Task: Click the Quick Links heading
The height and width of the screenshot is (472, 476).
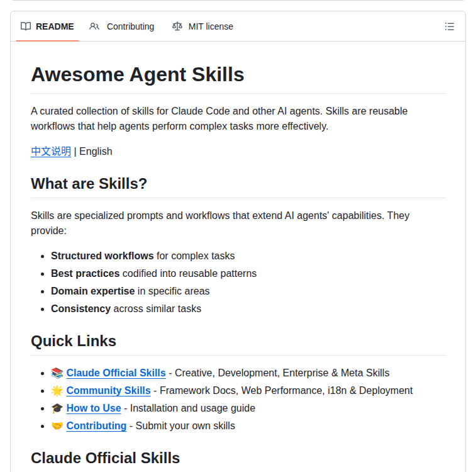Action: click(x=74, y=341)
